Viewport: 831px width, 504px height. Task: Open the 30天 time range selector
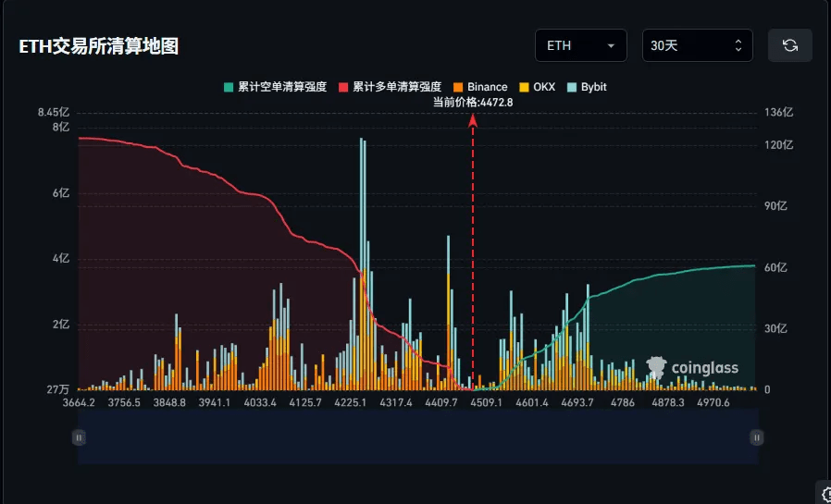[698, 45]
